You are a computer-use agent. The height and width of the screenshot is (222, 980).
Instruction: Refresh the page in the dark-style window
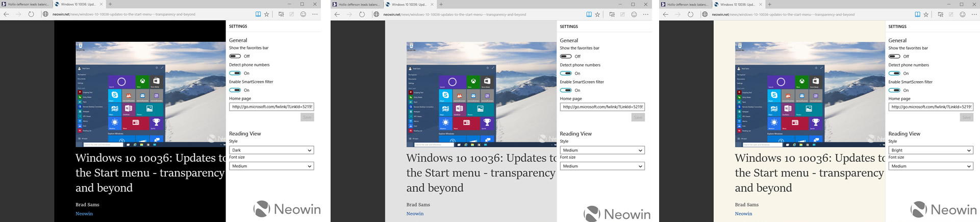31,14
